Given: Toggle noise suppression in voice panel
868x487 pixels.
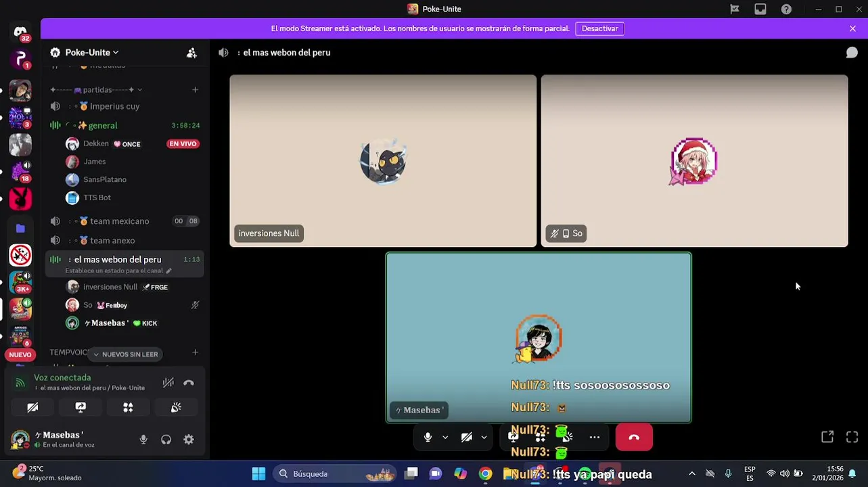Looking at the screenshot, I should tap(168, 383).
